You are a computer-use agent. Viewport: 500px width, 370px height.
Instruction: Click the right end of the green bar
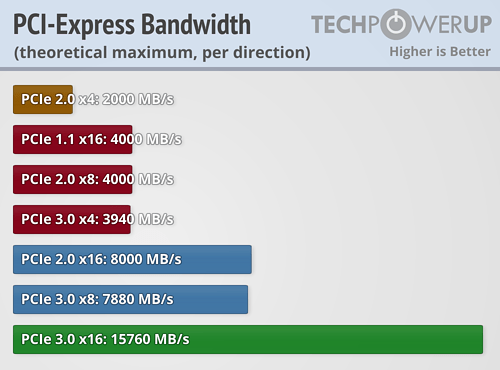tap(479, 339)
